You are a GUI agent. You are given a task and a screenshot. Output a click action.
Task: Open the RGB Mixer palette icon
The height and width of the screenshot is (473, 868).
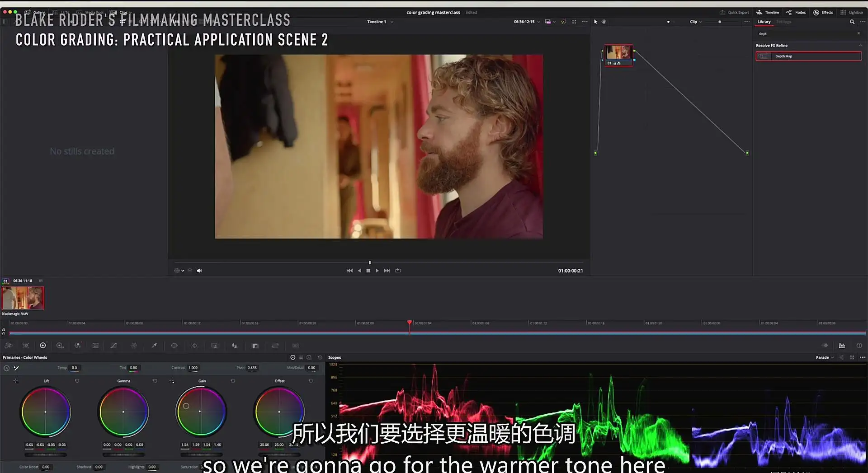[x=78, y=346]
